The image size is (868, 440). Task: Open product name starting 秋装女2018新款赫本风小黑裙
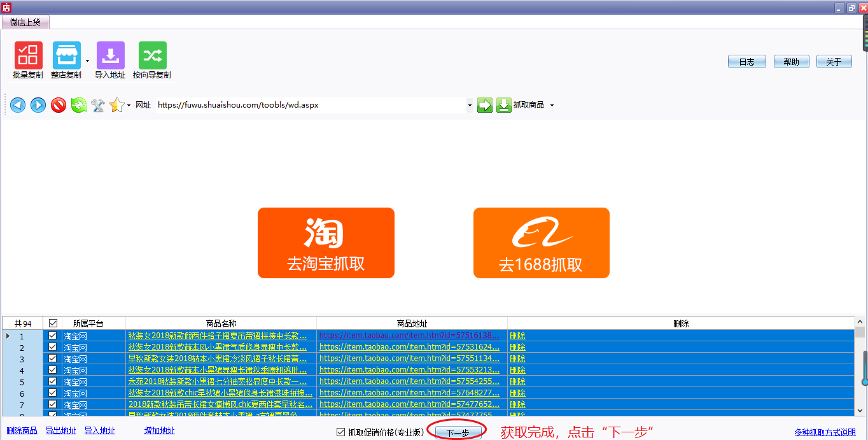pos(218,347)
